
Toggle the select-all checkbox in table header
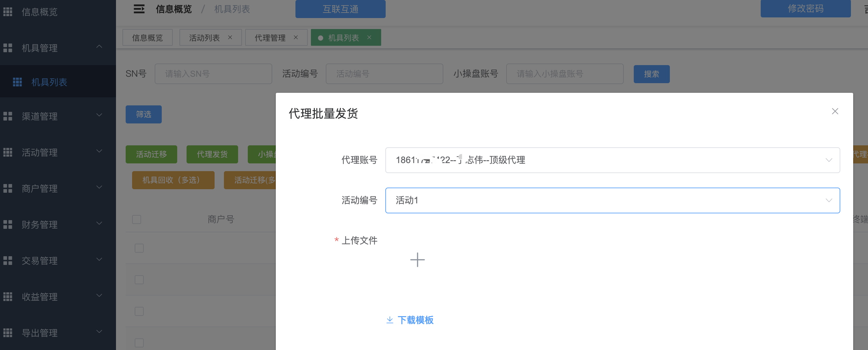137,219
